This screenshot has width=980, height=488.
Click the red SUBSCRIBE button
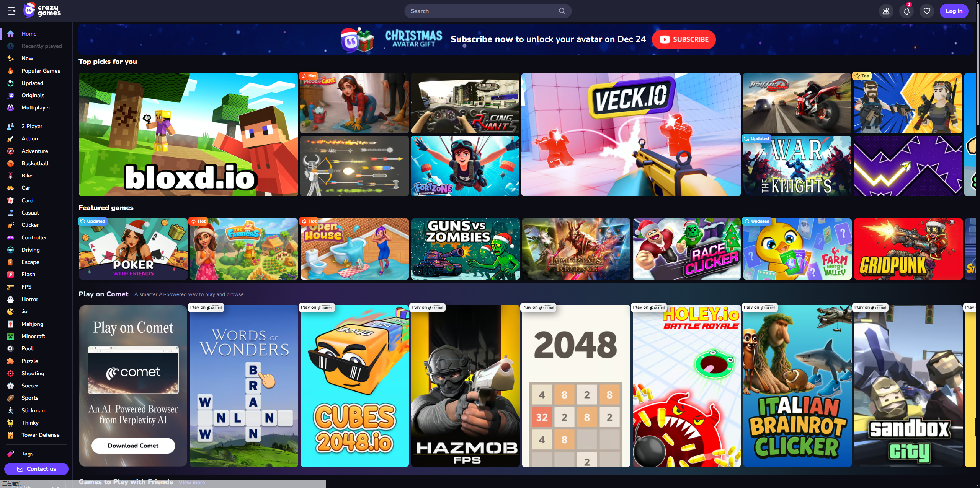coord(684,39)
